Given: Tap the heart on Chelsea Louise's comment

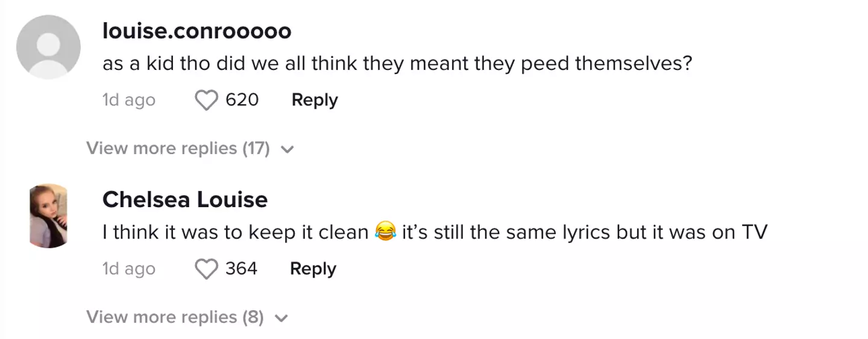Looking at the screenshot, I should pyautogui.click(x=207, y=269).
